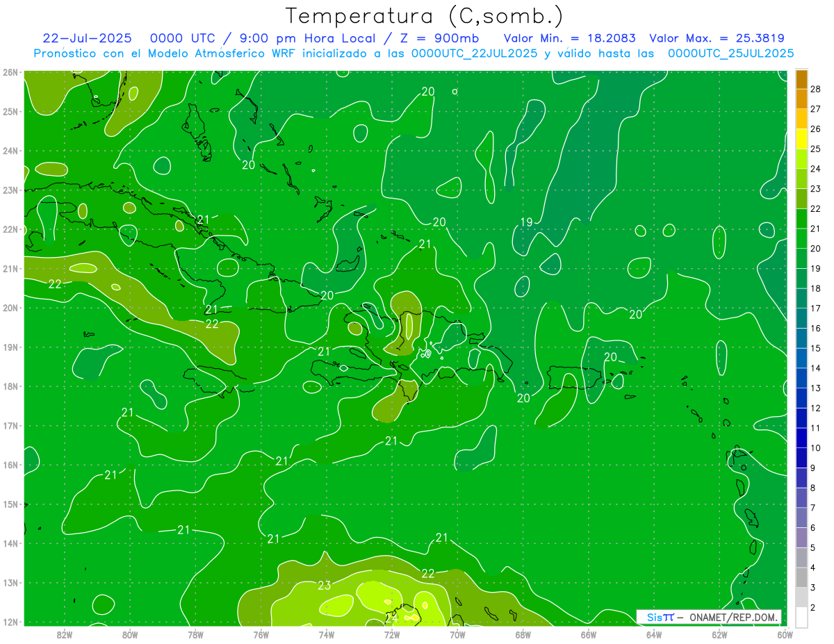The width and height of the screenshot is (834, 644).
Task: Pick the orange swatch between 27 and 28
Action: [801, 99]
